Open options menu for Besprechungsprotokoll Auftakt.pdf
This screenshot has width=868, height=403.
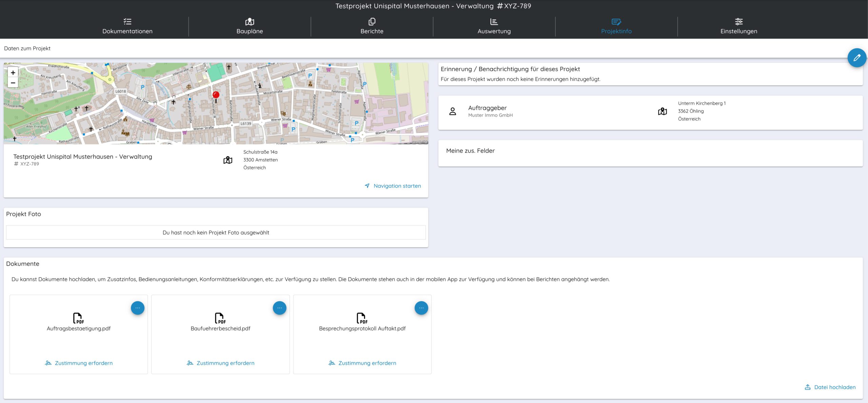click(421, 308)
